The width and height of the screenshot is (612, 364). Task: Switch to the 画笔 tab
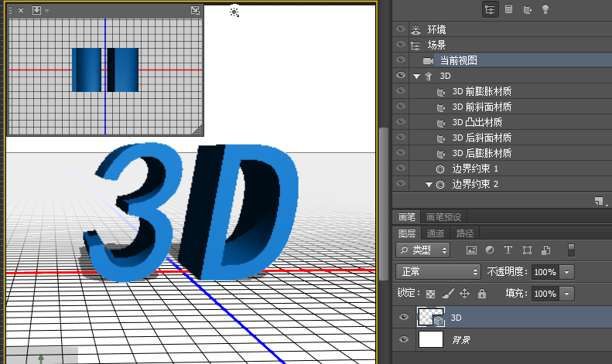pyautogui.click(x=406, y=217)
